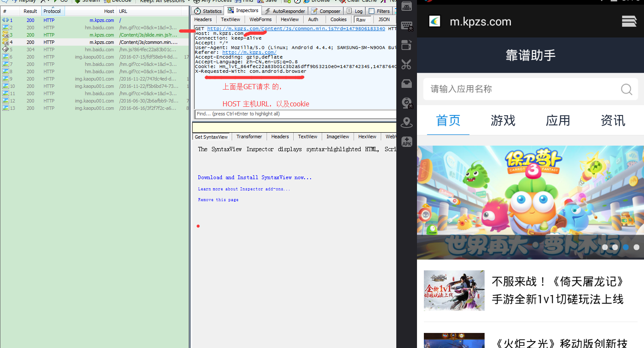Select the request HexView inspector tab
This screenshot has width=644, height=348.
click(289, 19)
